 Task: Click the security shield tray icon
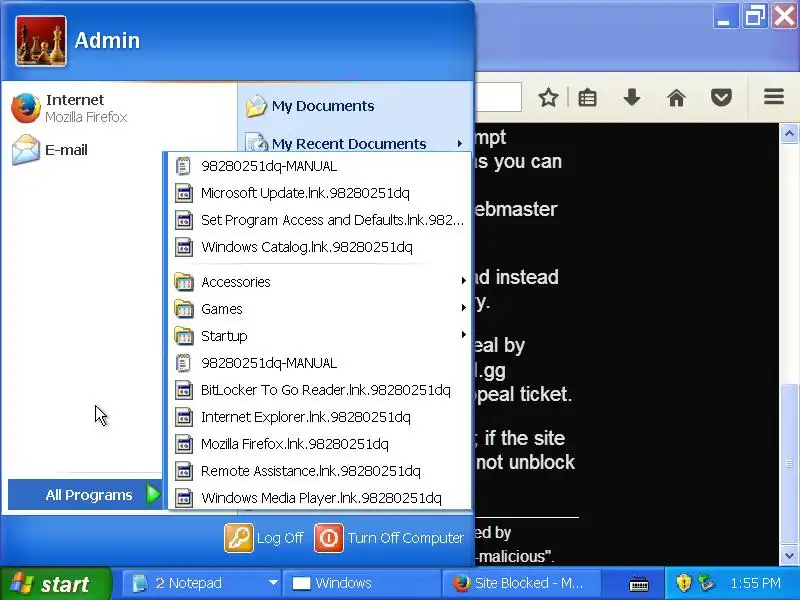pyautogui.click(x=684, y=583)
